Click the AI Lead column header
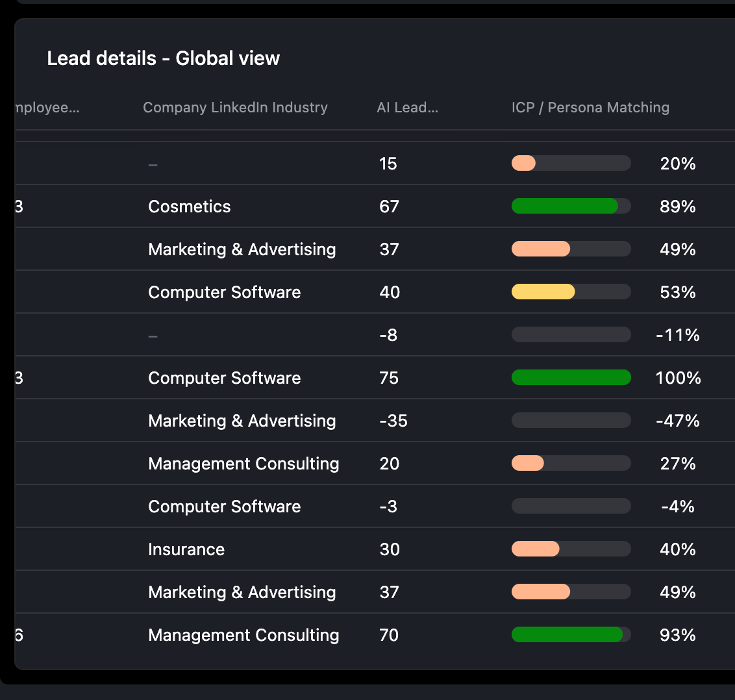The height and width of the screenshot is (700, 735). (407, 108)
